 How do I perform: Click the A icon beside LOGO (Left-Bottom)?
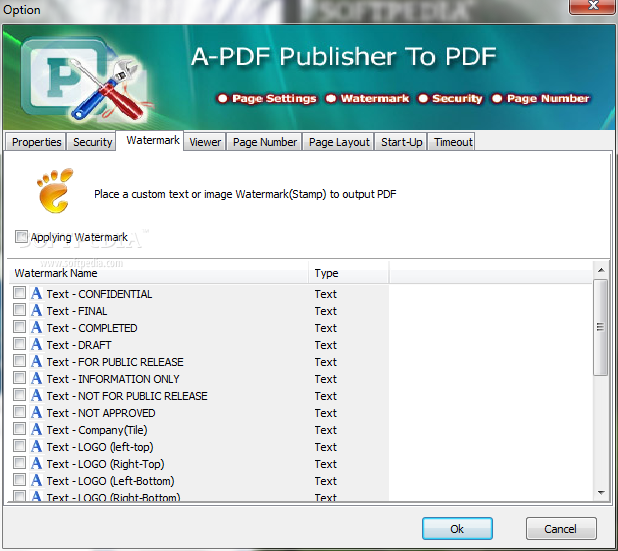tap(36, 480)
